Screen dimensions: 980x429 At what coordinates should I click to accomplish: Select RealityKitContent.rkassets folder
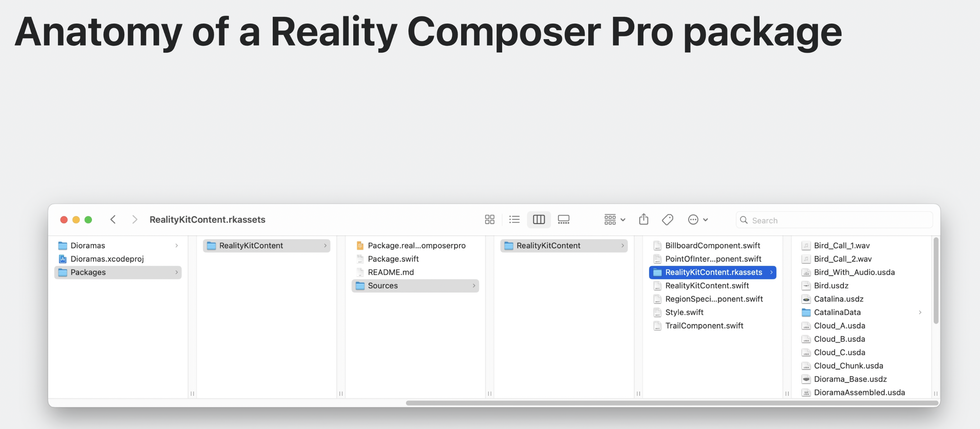click(713, 272)
